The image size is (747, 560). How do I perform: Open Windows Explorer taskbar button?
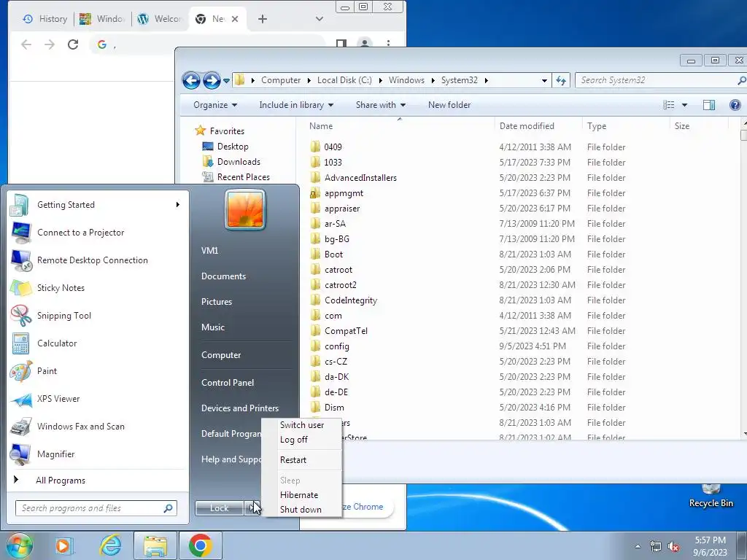point(155,545)
